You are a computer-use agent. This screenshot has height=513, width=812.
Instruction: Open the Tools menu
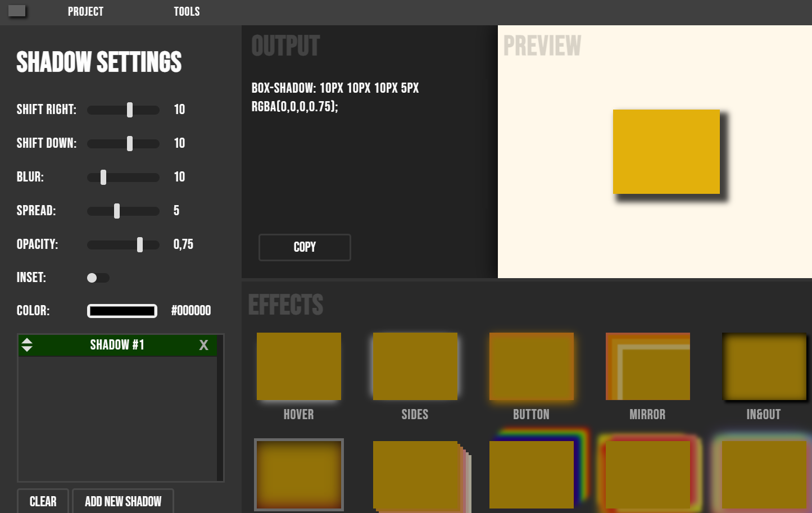[187, 12]
